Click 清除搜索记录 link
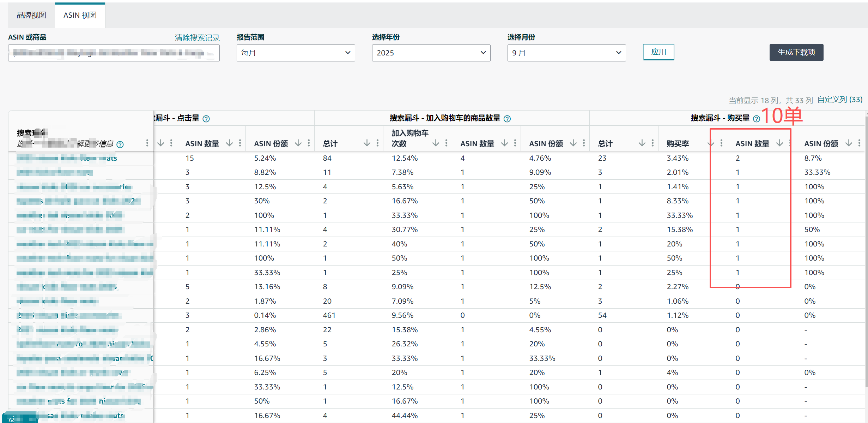The height and width of the screenshot is (423, 868). pos(197,38)
